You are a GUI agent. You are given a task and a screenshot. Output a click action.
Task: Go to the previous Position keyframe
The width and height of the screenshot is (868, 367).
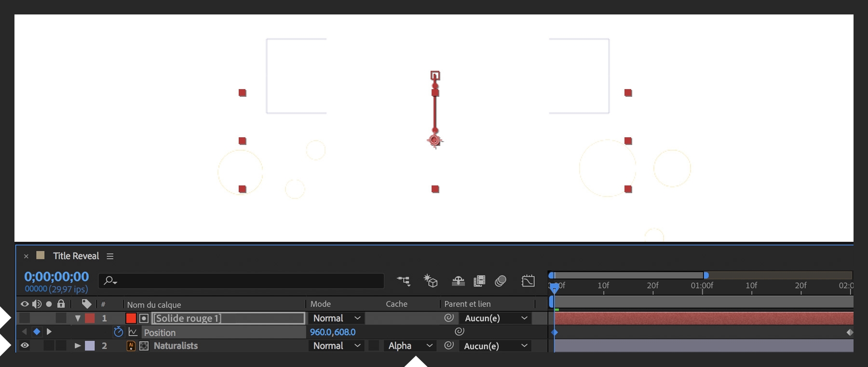[24, 331]
